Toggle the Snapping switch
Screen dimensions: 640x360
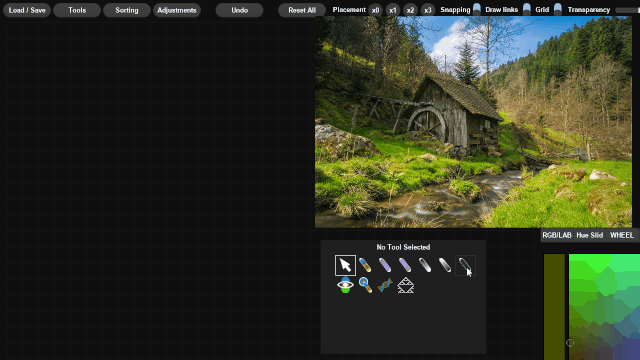point(476,9)
